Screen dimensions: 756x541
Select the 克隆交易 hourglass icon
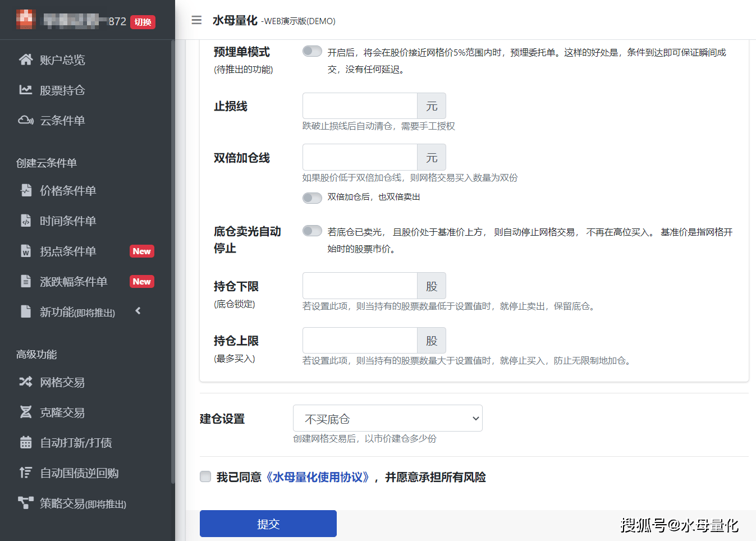[x=26, y=412]
